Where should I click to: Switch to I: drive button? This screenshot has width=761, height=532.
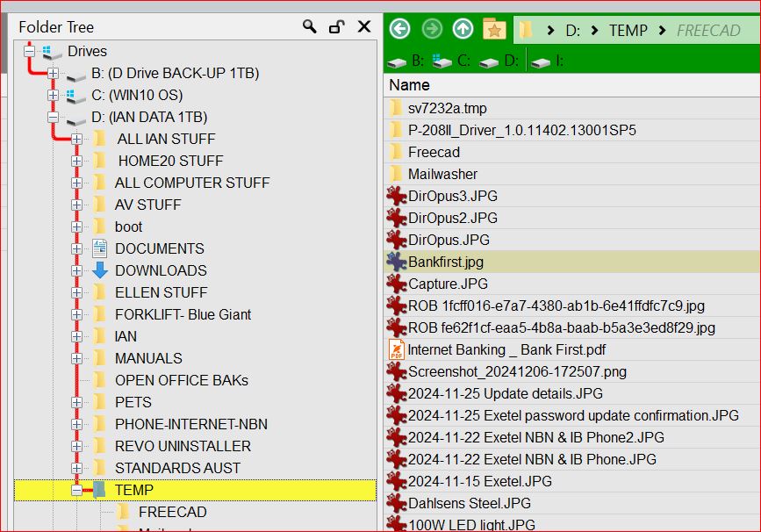[x=549, y=61]
